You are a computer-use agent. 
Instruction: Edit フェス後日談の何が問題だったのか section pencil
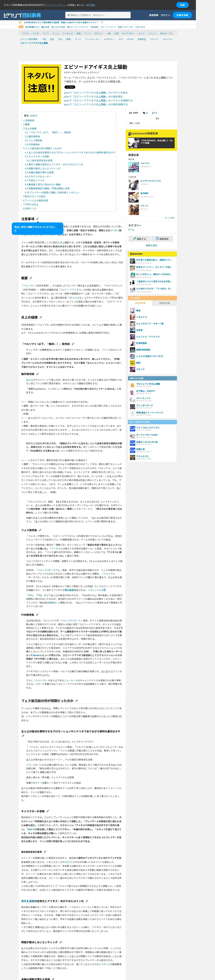(77, 701)
